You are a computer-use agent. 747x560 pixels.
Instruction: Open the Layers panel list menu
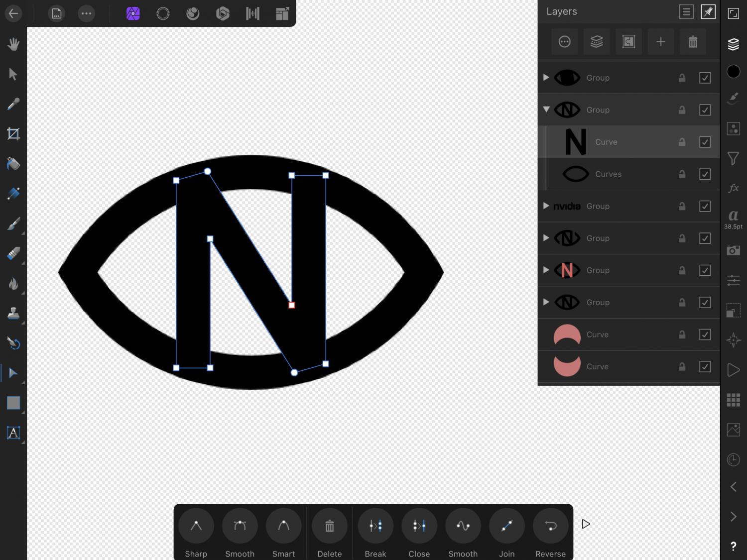pos(686,11)
